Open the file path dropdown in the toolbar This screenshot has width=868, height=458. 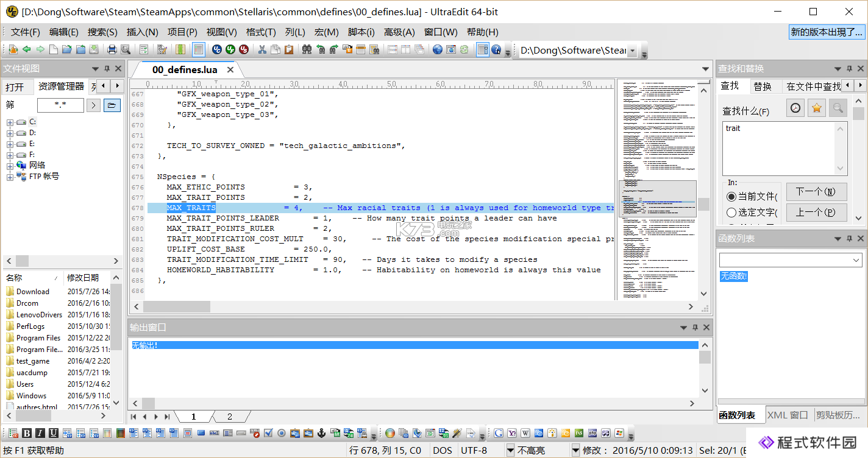[632, 51]
